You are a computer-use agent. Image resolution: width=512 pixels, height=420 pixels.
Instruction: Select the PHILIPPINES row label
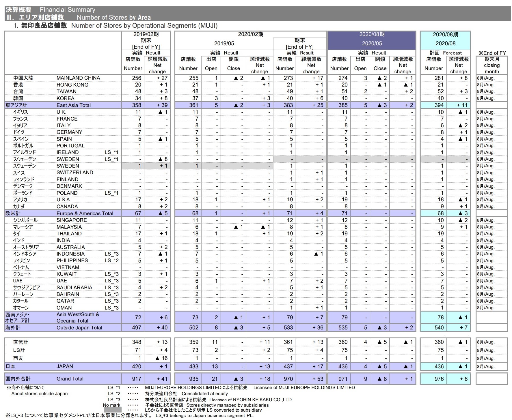72,260
